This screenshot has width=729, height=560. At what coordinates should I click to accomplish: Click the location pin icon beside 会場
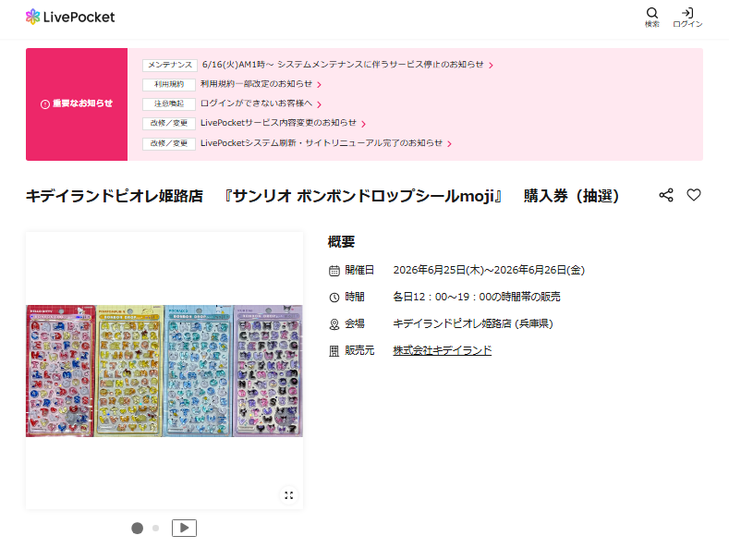pos(334,324)
